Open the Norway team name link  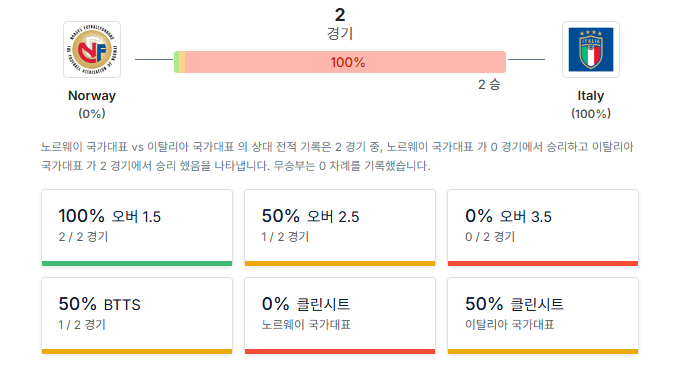coord(92,96)
